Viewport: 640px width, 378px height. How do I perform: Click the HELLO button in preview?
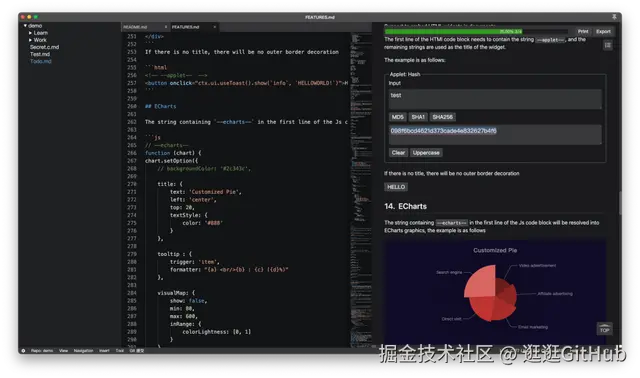pos(396,187)
